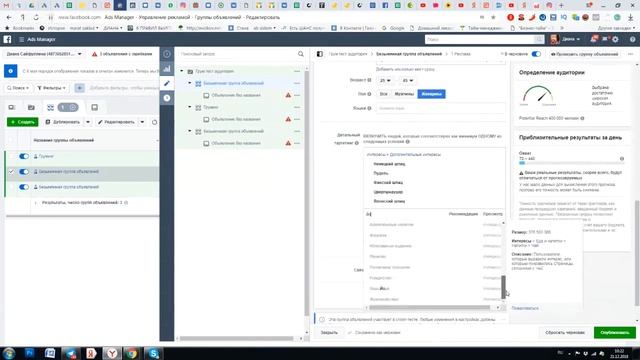The height and width of the screenshot is (360, 640).
Task: Click info icon next to Детальный таргетинг
Action: point(357,143)
